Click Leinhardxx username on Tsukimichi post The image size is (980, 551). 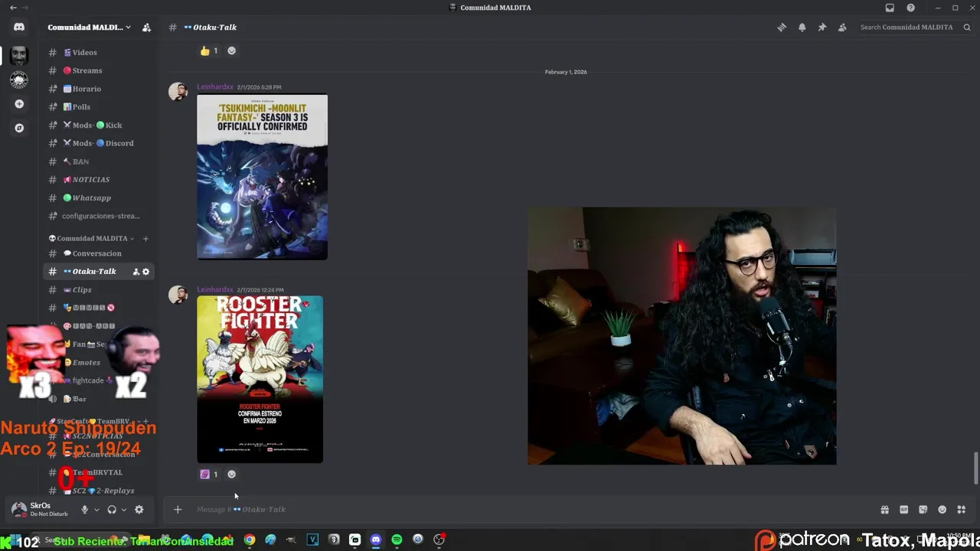pos(215,87)
